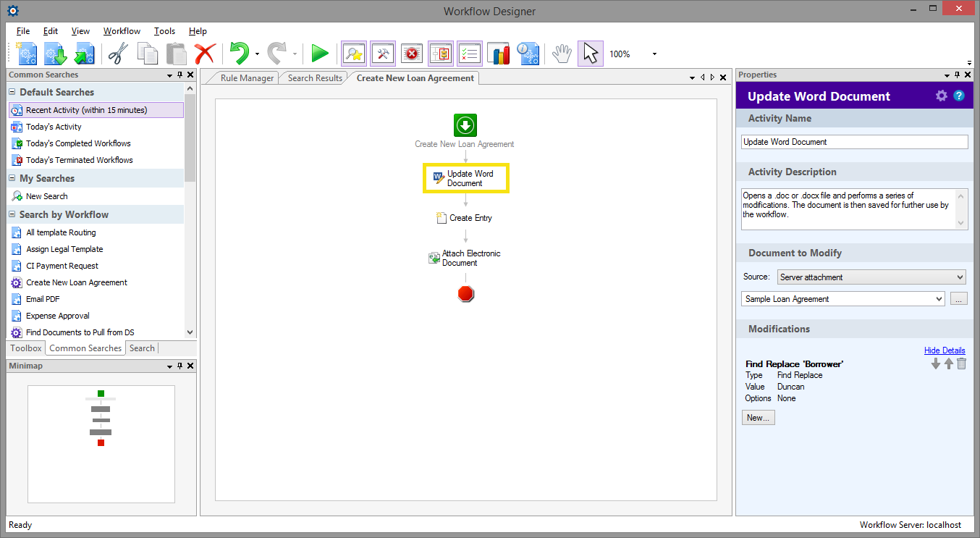This screenshot has height=538, width=980.
Task: Toggle the Common Searches pane star-magnifier icon
Action: (354, 54)
